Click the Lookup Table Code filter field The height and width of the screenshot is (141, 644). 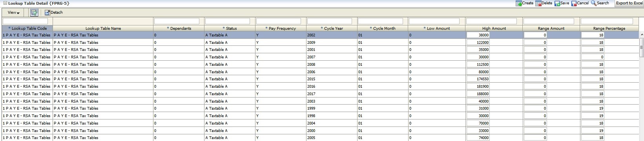[25, 21]
